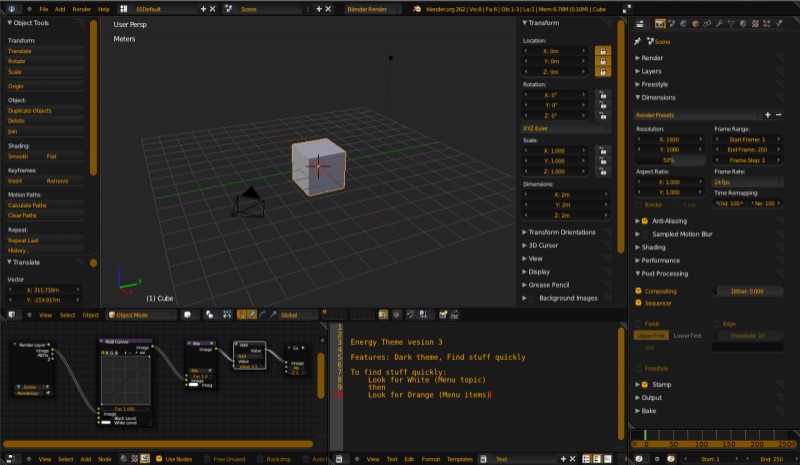Select the Scale manipulator icon
This screenshot has width=800, height=465.
(273, 315)
